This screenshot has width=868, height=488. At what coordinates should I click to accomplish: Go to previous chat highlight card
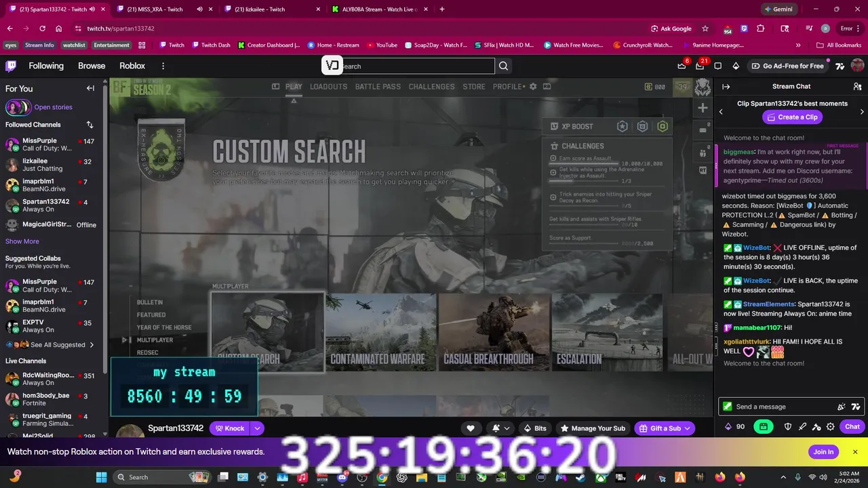click(x=721, y=111)
